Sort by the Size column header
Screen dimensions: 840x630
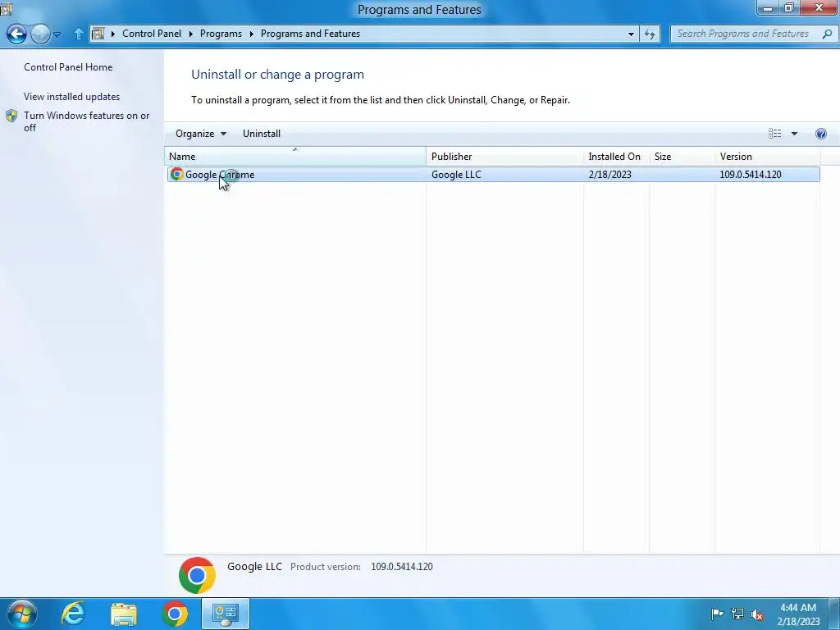682,157
